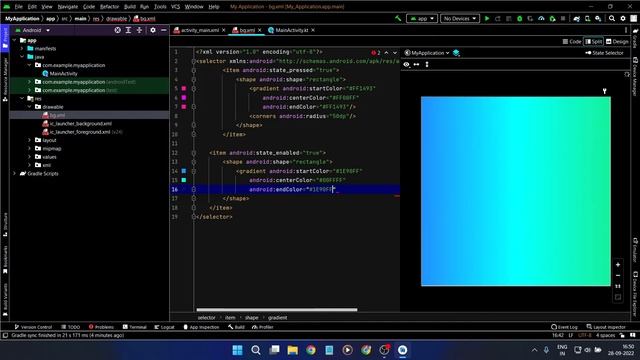The width and height of the screenshot is (640, 360).
Task: Toggle State Selector in preview
Action: tap(604, 53)
